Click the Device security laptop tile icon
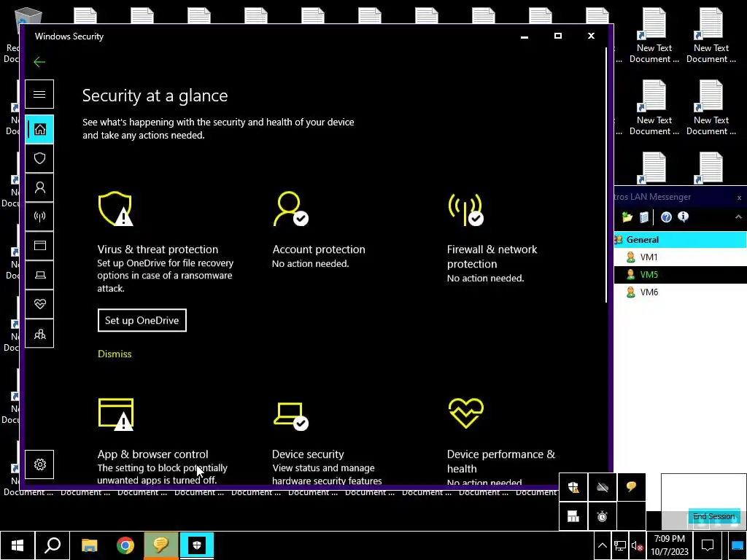This screenshot has height=560, width=747. coord(290,416)
